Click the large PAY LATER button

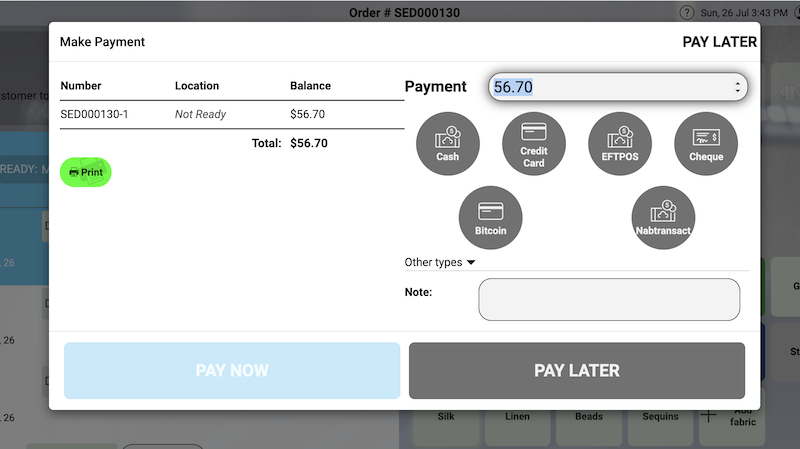coord(577,370)
